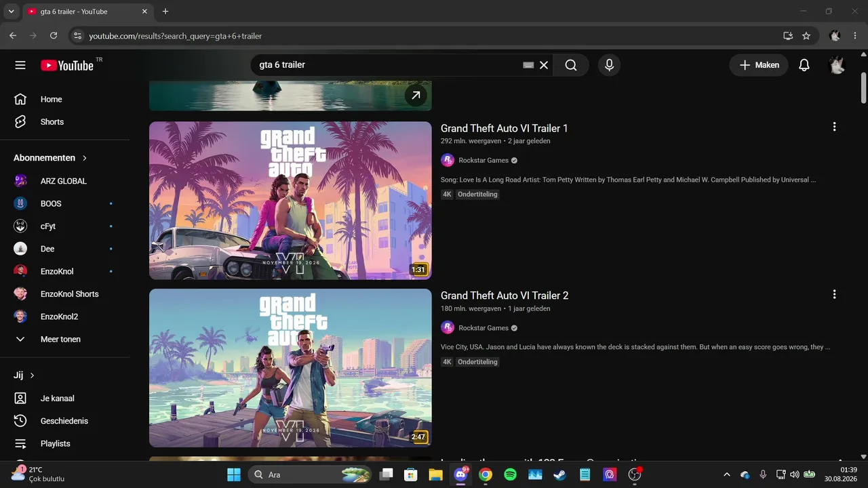
Task: Open Rockstar Games channel name under Trailer 1
Action: [484, 161]
